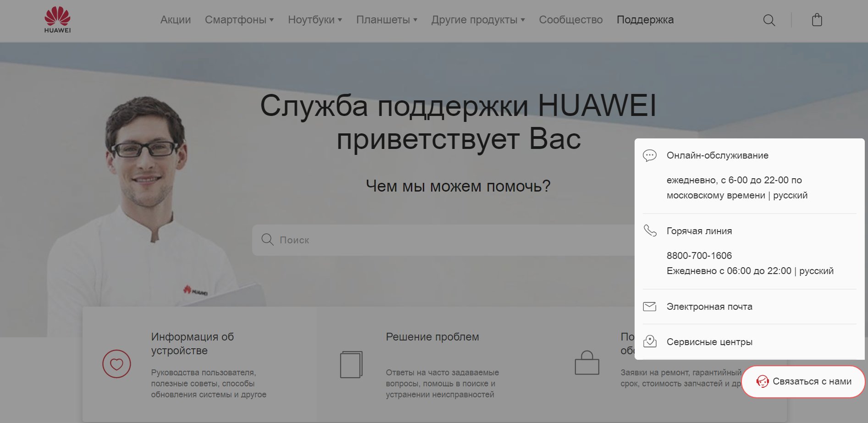The height and width of the screenshot is (423, 868).
Task: Click description Руководства пользователя, полезные советы
Action: pyautogui.click(x=209, y=384)
